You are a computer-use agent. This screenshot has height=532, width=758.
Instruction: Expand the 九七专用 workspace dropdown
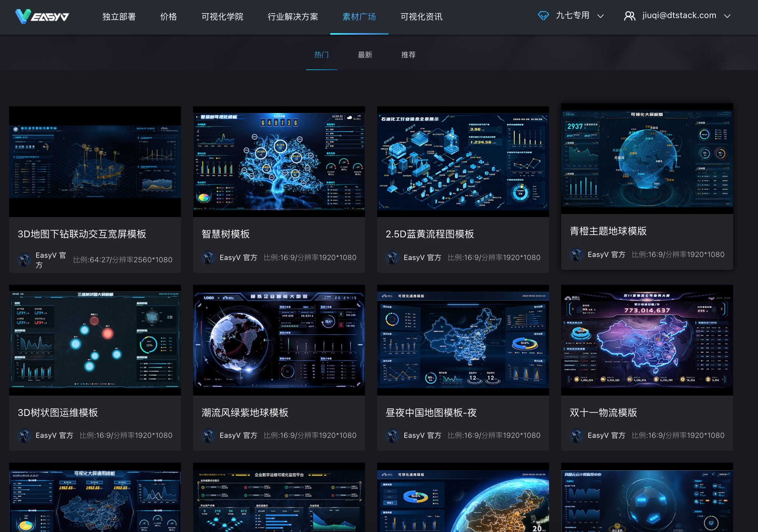coord(600,16)
